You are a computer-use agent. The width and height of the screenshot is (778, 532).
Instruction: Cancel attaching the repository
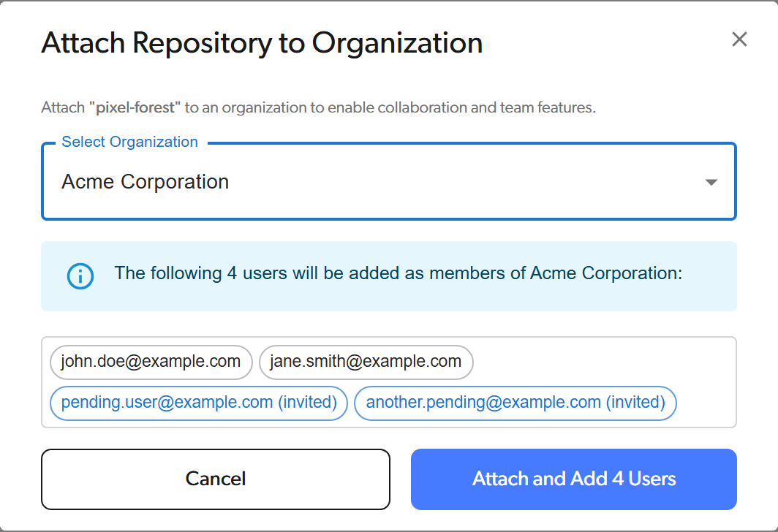[x=215, y=479]
